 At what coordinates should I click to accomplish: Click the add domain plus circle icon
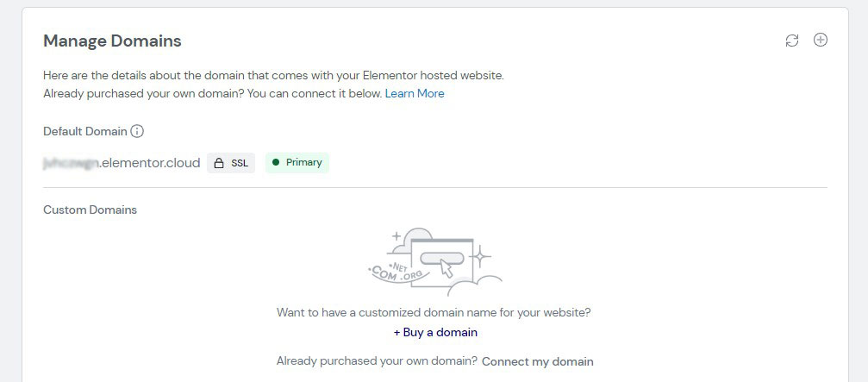[x=821, y=40]
